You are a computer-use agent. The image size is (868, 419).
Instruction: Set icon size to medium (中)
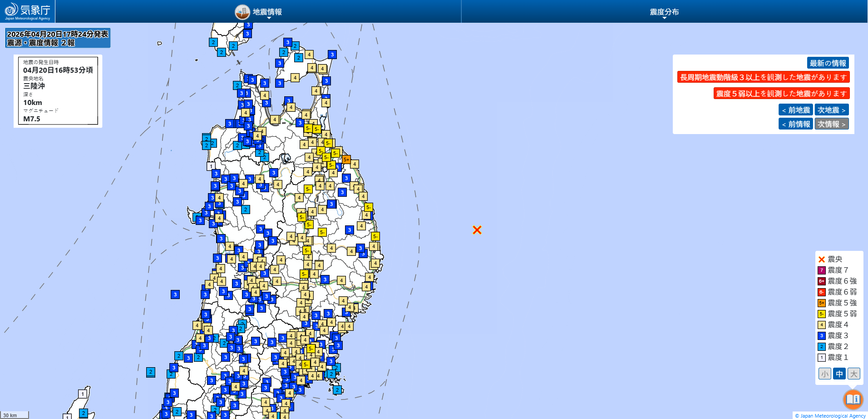(839, 374)
